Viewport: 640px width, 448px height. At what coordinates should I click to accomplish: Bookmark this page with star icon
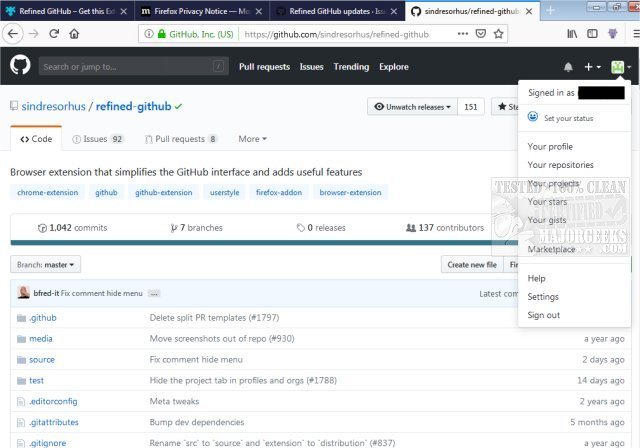point(498,34)
